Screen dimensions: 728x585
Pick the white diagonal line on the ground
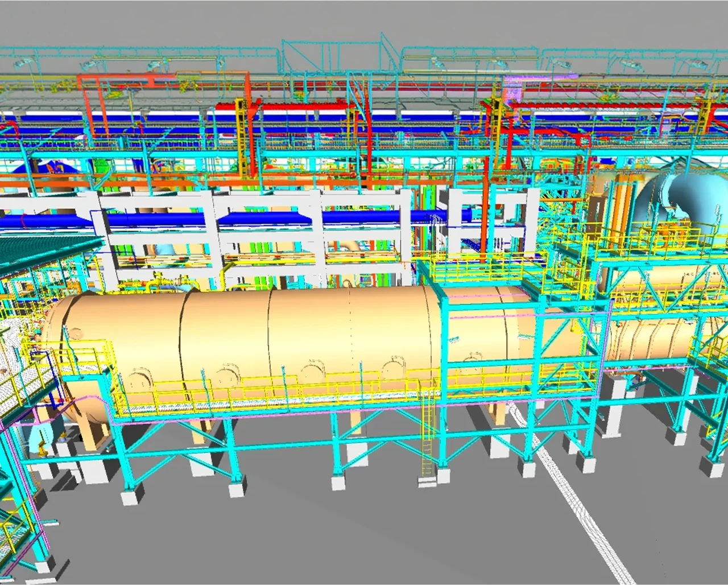569,494
